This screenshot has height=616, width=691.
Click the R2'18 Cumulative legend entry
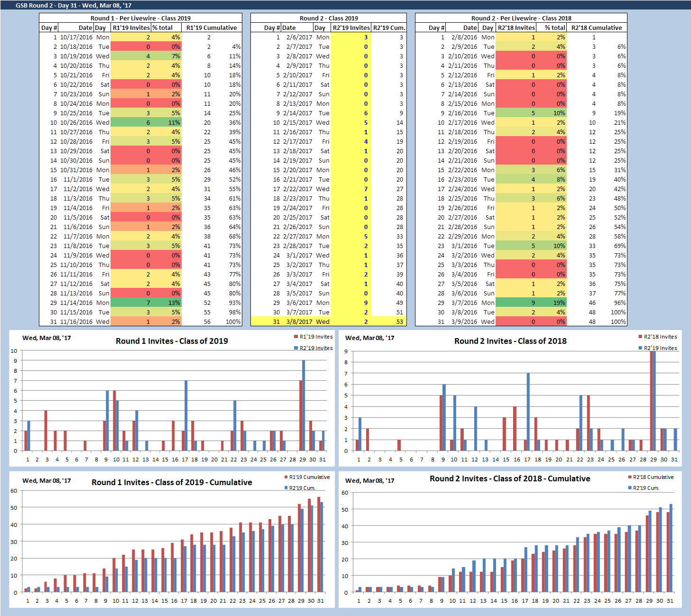(x=653, y=477)
